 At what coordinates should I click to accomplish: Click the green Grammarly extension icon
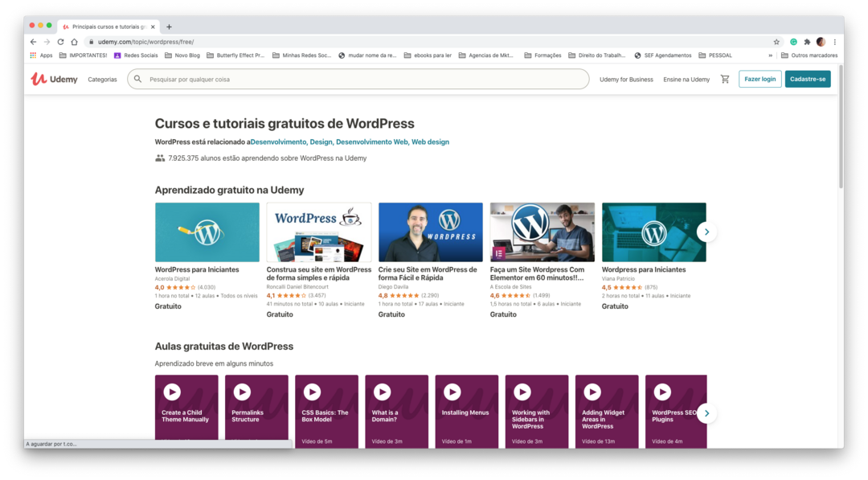click(x=793, y=42)
